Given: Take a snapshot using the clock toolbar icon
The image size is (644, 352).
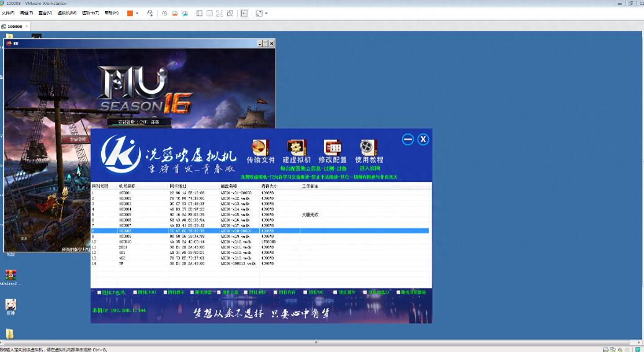Looking at the screenshot, I should click(164, 13).
